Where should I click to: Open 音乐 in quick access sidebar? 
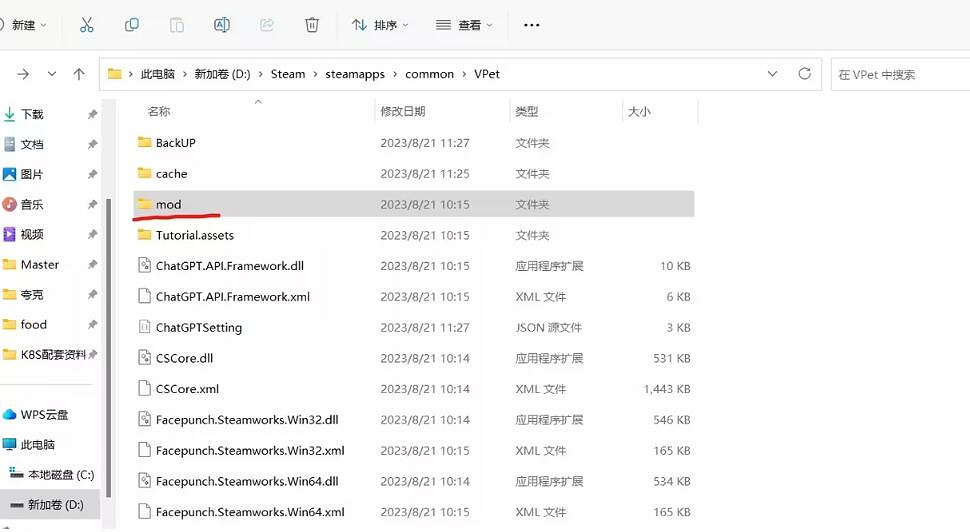32,204
